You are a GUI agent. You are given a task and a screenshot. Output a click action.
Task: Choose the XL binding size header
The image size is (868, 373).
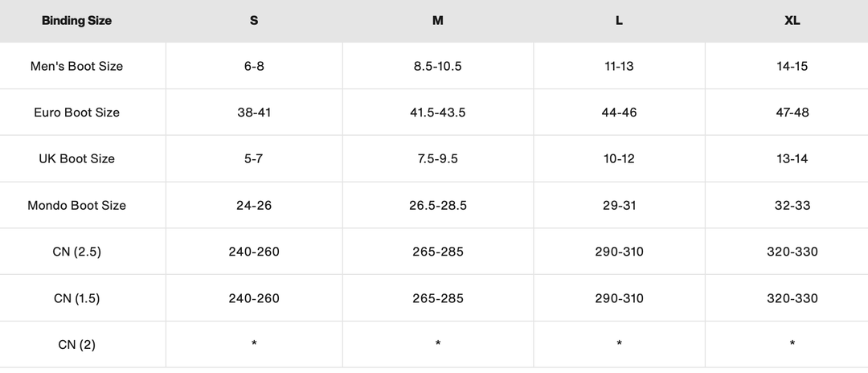[792, 21]
